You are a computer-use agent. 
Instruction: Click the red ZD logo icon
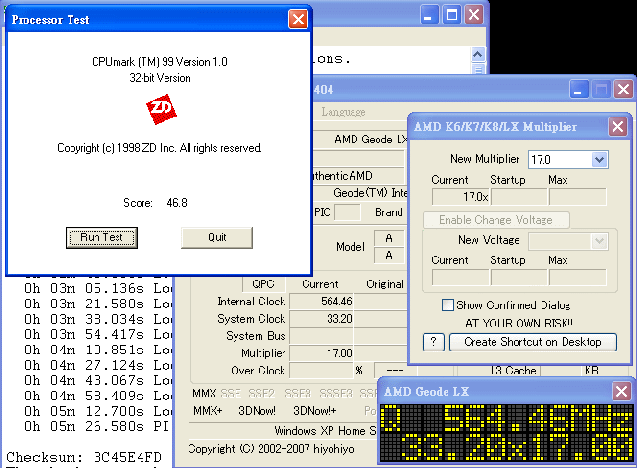tap(161, 109)
